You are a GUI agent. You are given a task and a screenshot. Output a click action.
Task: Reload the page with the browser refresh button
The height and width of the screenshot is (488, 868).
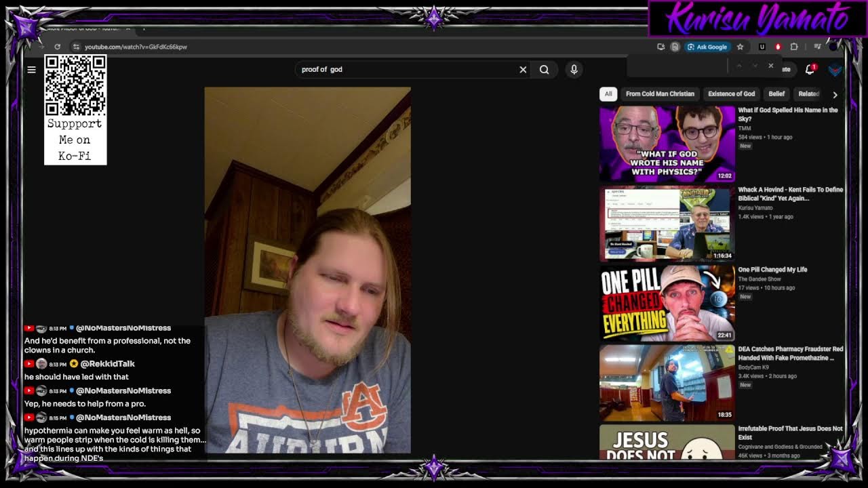57,47
